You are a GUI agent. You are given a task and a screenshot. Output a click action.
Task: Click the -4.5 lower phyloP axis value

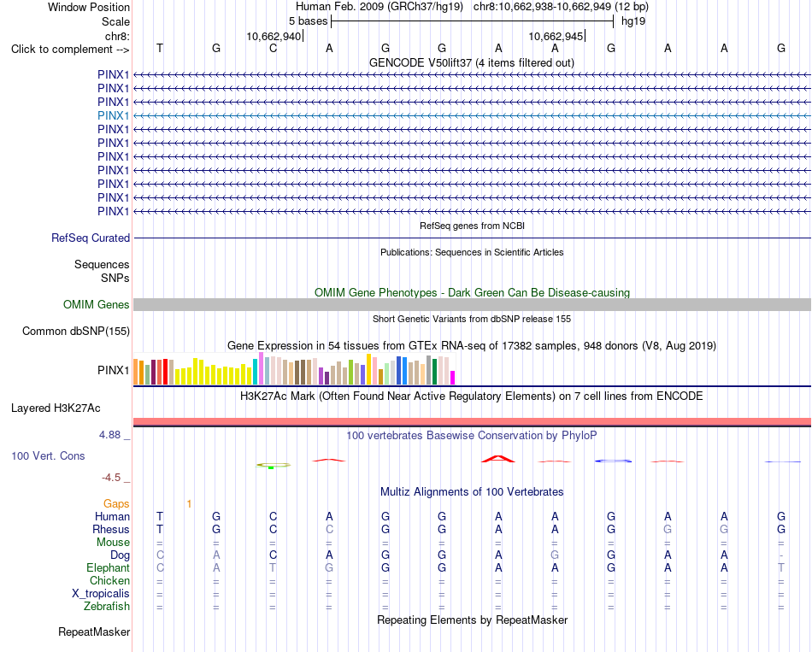tap(111, 478)
